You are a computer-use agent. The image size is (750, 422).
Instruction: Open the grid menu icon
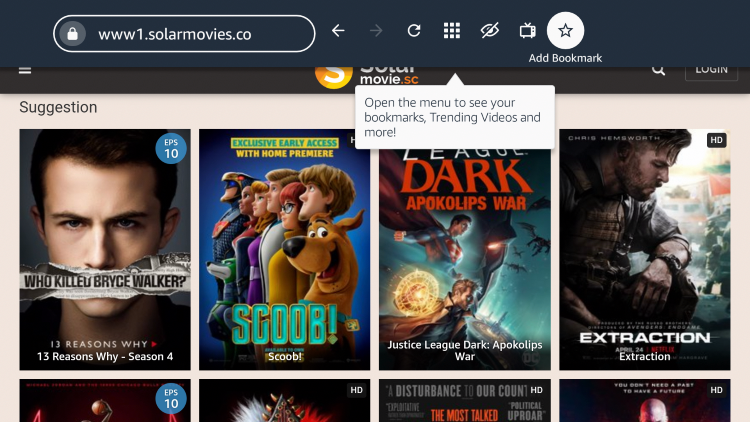pos(452,31)
